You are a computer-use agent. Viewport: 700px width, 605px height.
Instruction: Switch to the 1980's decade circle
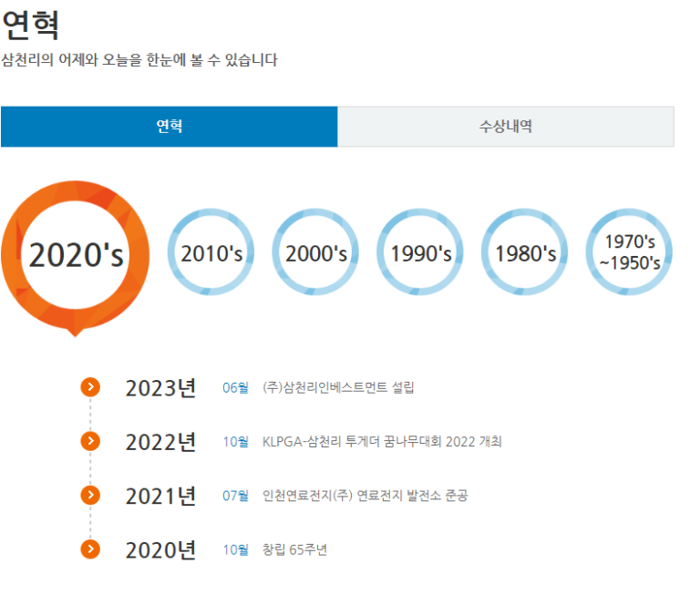click(525, 252)
